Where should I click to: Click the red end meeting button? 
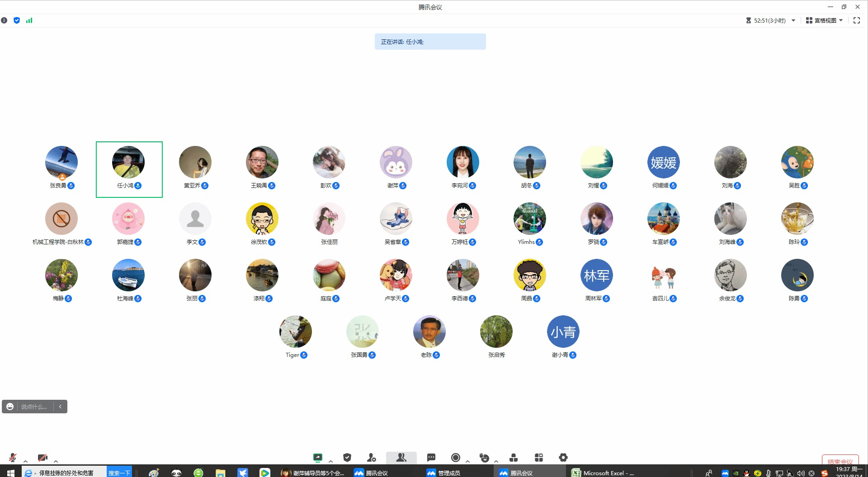point(840,461)
